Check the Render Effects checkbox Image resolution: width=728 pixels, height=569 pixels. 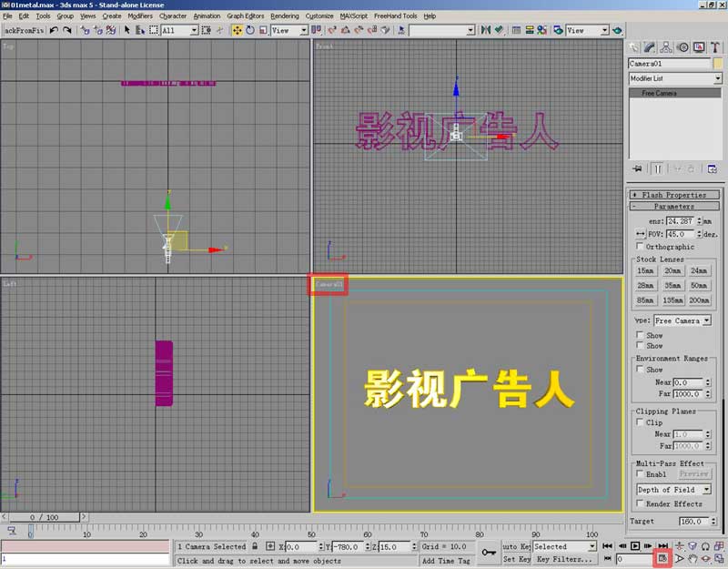pos(640,503)
